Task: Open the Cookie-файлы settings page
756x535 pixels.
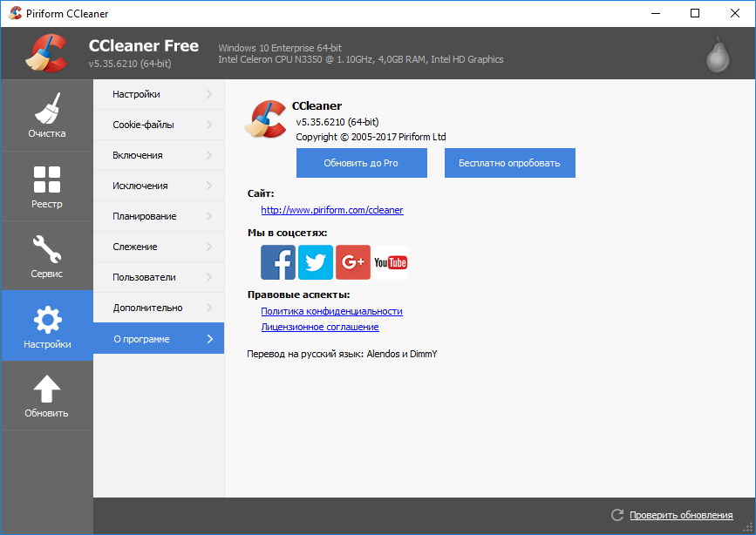Action: coord(159,125)
